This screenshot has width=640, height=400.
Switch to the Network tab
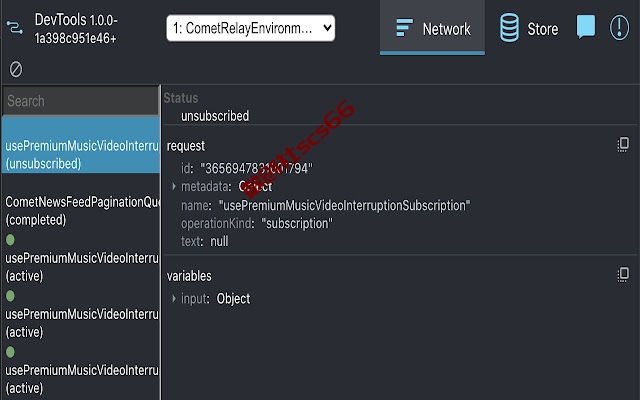tap(432, 28)
